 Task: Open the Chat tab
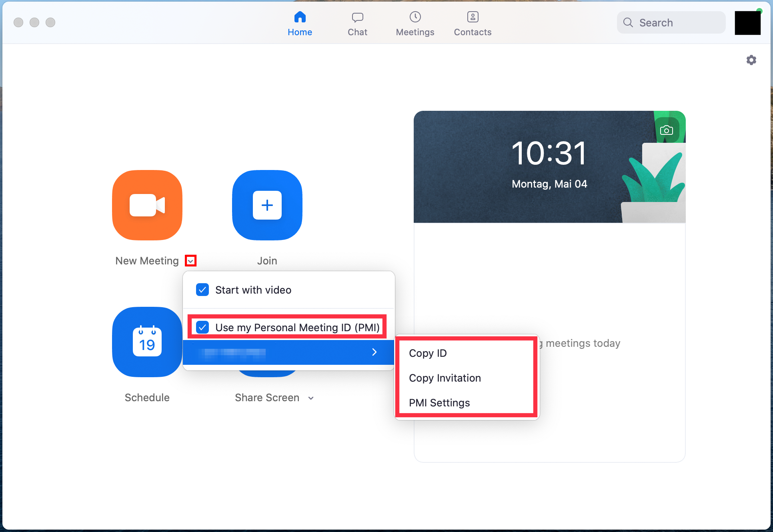(357, 24)
